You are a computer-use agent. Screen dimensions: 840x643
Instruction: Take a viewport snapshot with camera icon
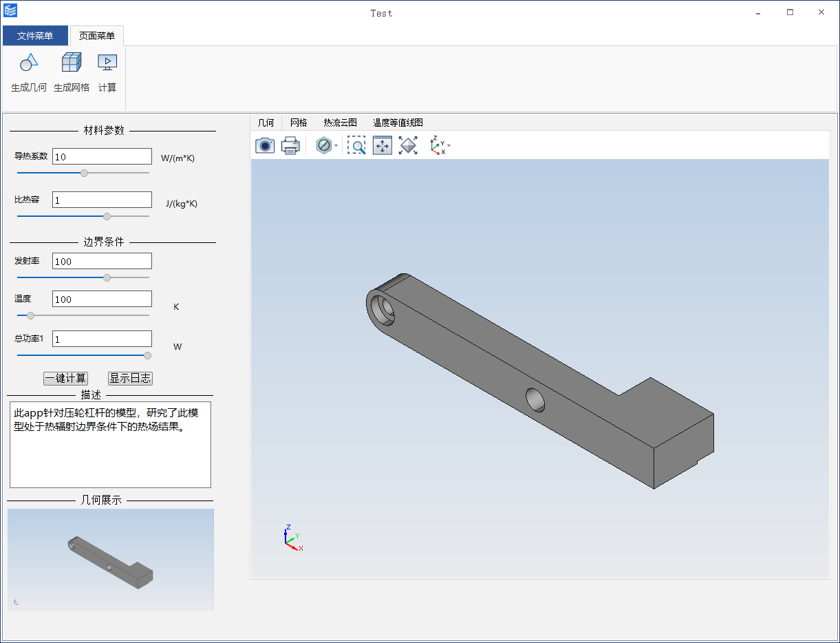click(x=265, y=145)
